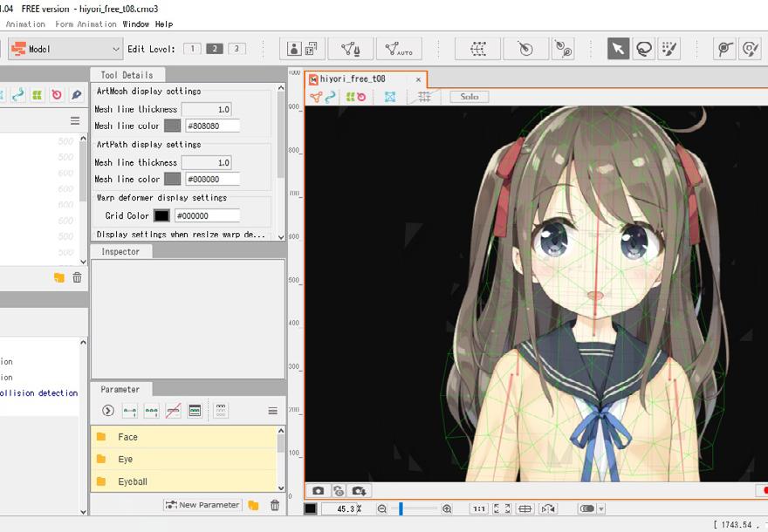Click the dotted grid icon in Parameter toolbar
The height and width of the screenshot is (532, 768).
(x=221, y=410)
